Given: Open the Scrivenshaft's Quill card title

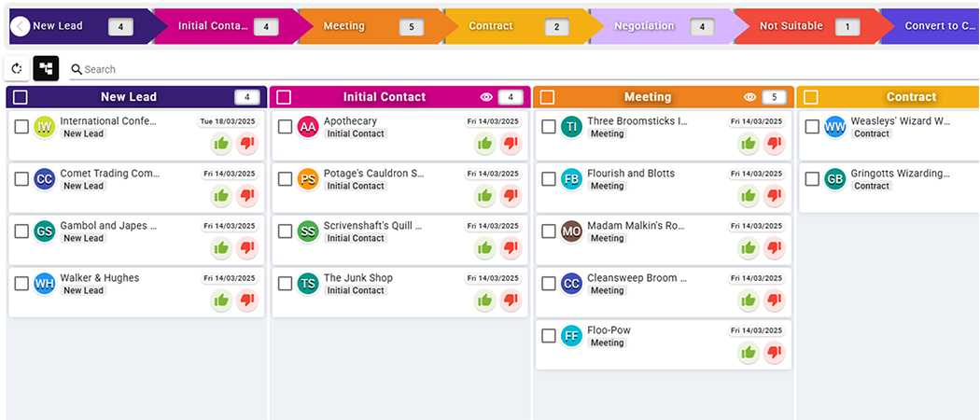Looking at the screenshot, I should [x=373, y=226].
